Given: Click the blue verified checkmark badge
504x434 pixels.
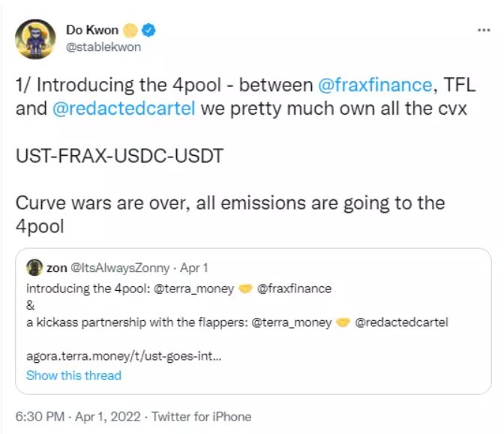Looking at the screenshot, I should point(149,31).
